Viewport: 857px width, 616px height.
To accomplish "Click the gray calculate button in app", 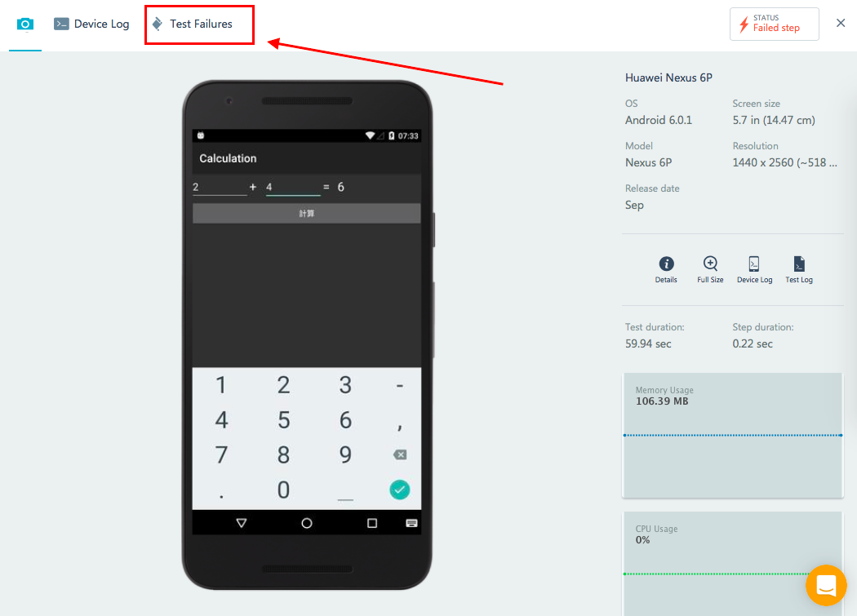I will click(307, 213).
